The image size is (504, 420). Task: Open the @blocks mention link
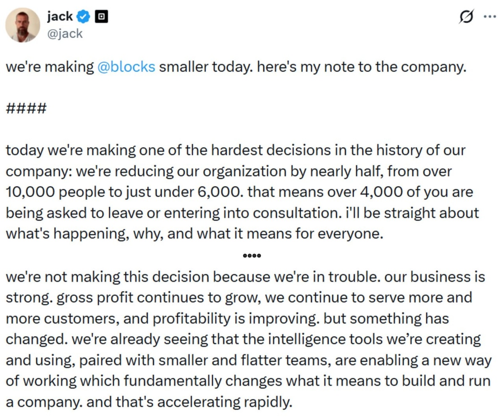(x=126, y=67)
